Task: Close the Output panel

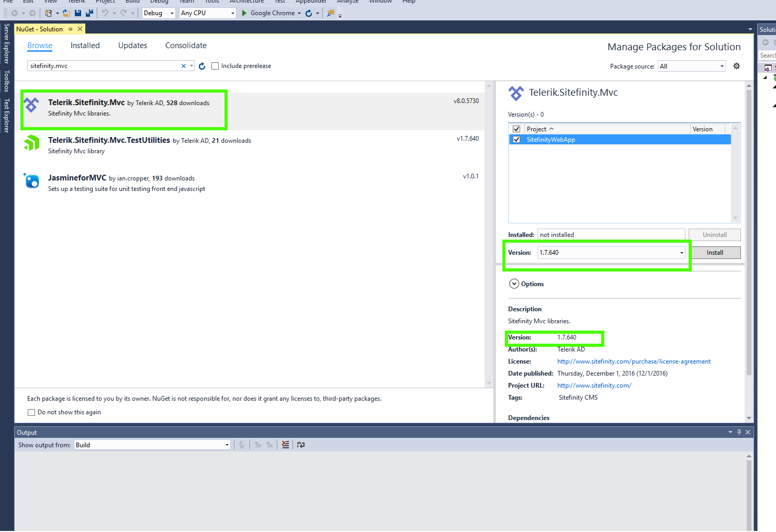Action: click(748, 432)
